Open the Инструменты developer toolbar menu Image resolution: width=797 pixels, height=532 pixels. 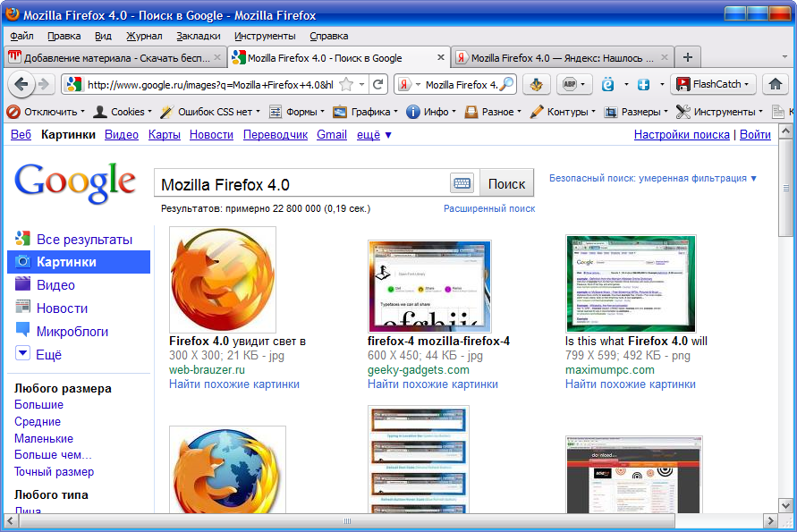720,112
